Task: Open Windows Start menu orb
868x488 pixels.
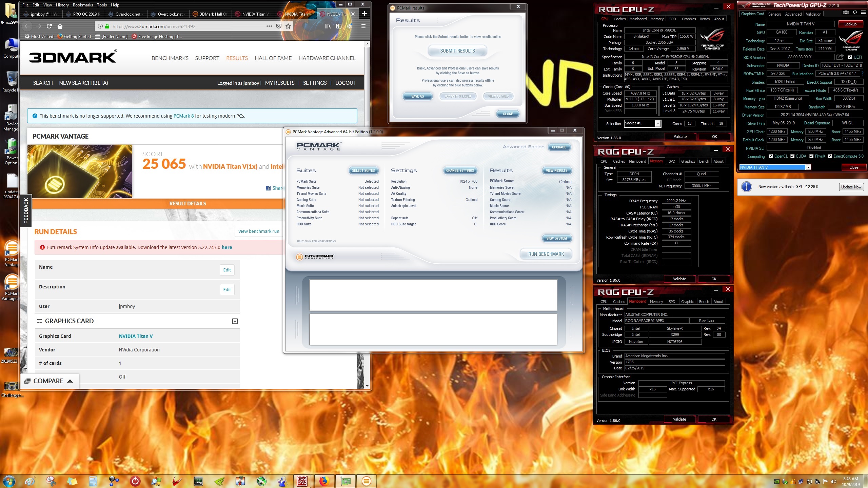Action: [x=9, y=481]
